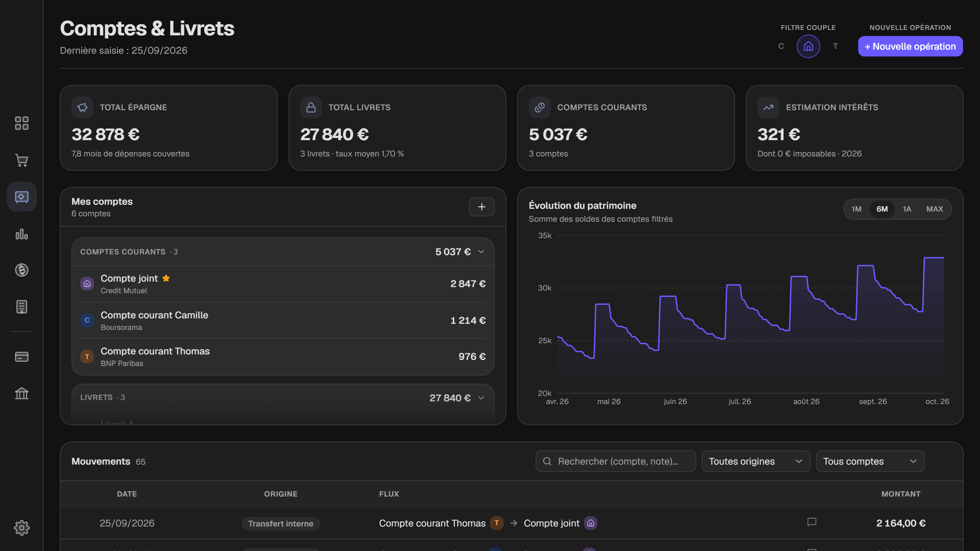Add an account with the plus button
Screen dimensions: 980x551
click(481, 207)
